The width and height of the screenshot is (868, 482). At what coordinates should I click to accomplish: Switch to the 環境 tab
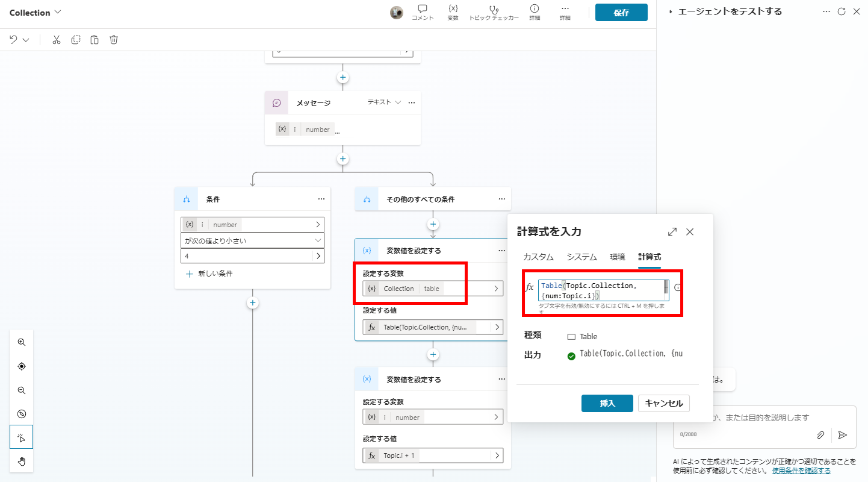(617, 256)
